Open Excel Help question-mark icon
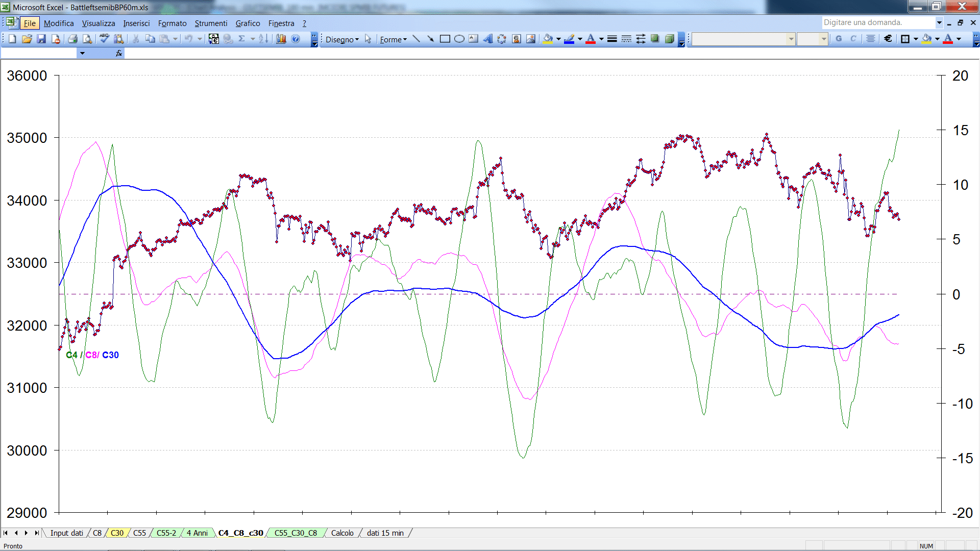 [296, 39]
